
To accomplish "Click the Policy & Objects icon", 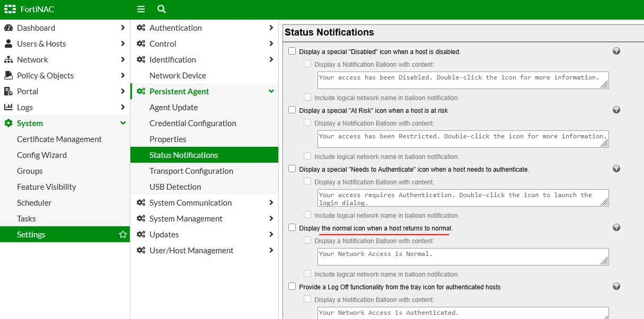I will pyautogui.click(x=8, y=75).
